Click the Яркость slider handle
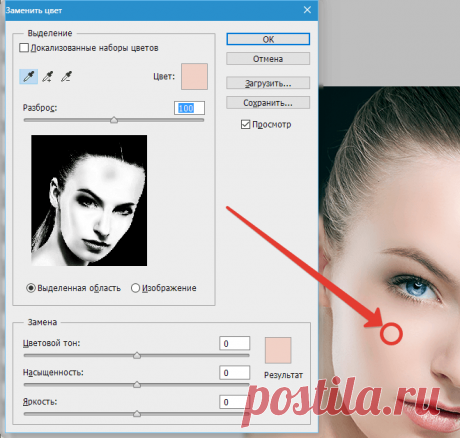This screenshot has height=438, width=460. coord(137,414)
